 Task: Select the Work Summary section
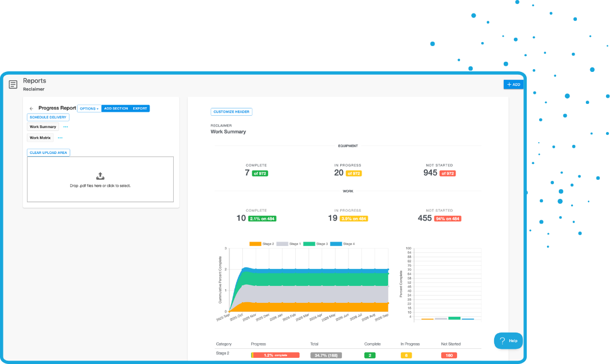pyautogui.click(x=43, y=127)
